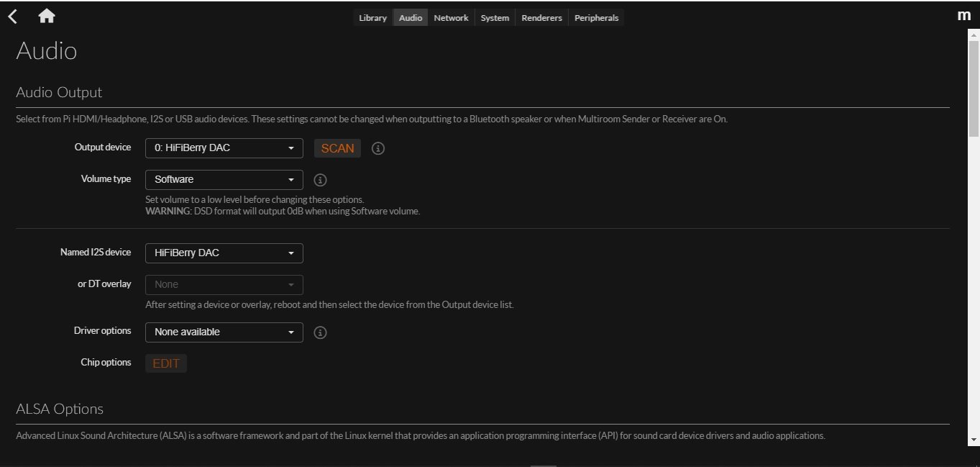This screenshot has height=467, width=980.
Task: Click the WARNING DSD format text line
Action: click(283, 212)
